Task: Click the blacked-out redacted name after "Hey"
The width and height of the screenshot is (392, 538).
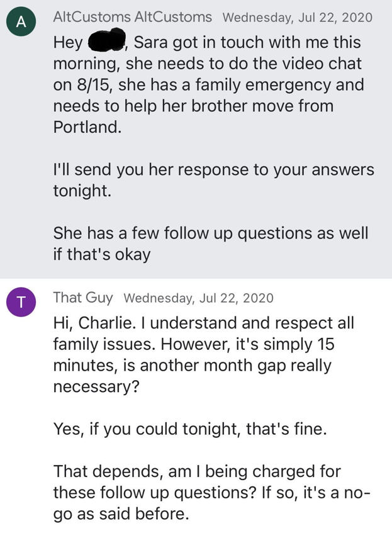Action: [x=108, y=41]
